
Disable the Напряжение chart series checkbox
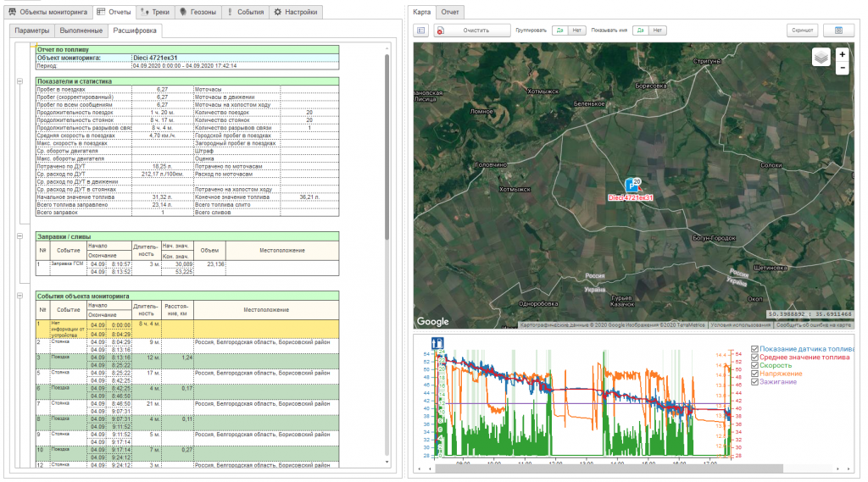(754, 374)
